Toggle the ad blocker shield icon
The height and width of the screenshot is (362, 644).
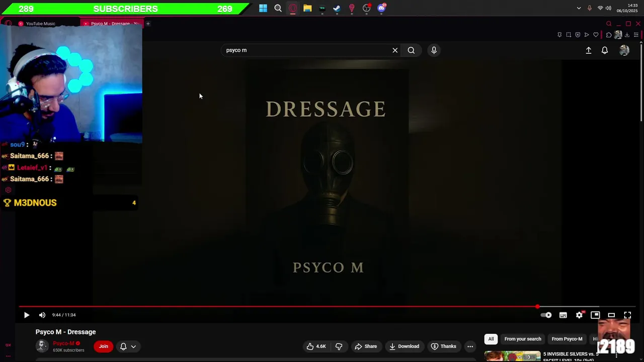(x=578, y=35)
